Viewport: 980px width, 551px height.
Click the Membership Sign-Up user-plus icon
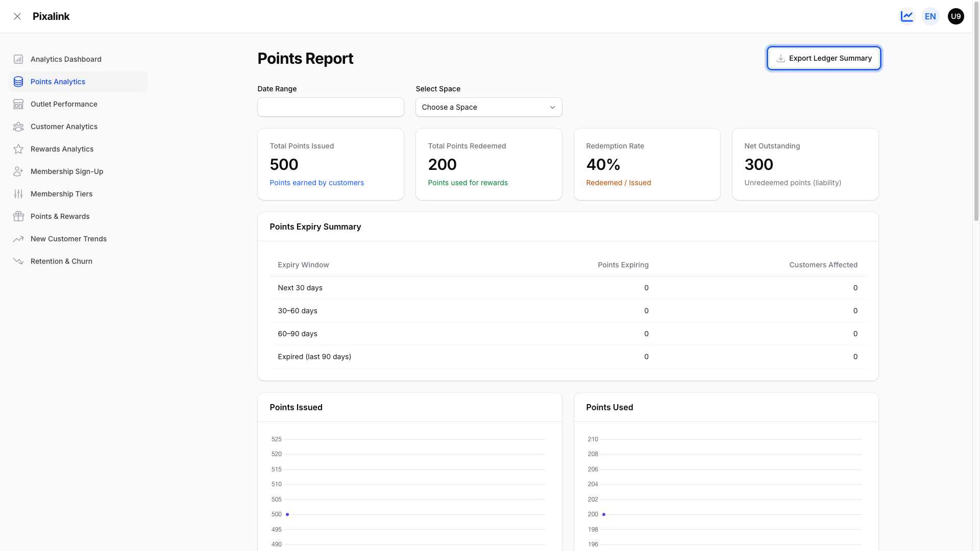pyautogui.click(x=18, y=171)
